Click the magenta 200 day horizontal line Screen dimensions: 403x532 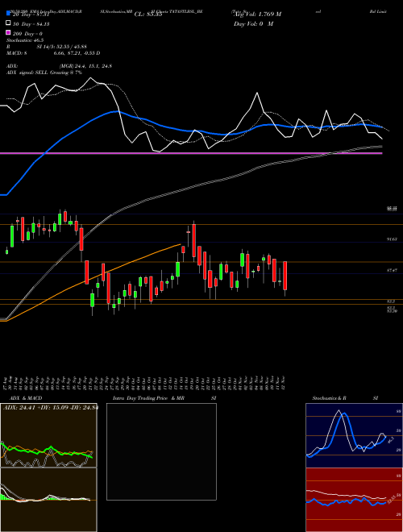coord(191,154)
